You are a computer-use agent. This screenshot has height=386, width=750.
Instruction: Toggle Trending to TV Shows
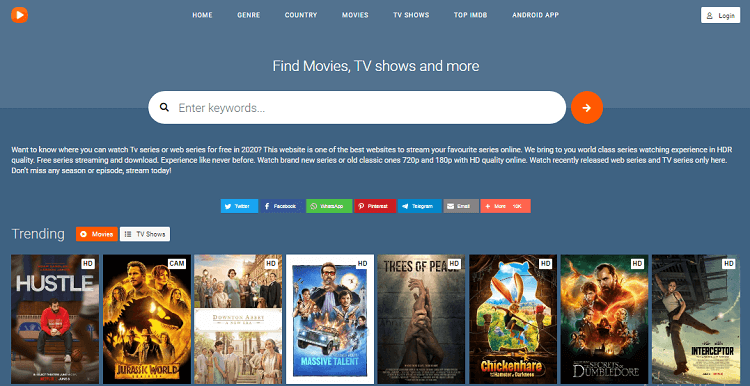point(145,234)
